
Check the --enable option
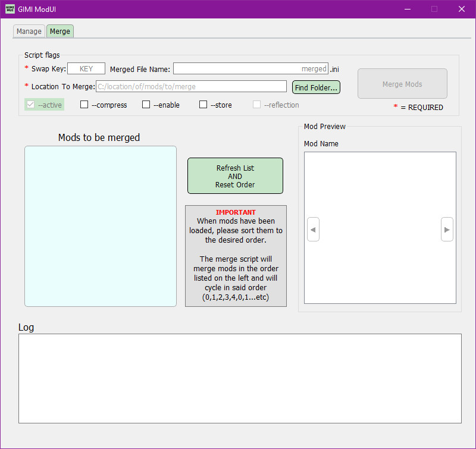pos(146,105)
